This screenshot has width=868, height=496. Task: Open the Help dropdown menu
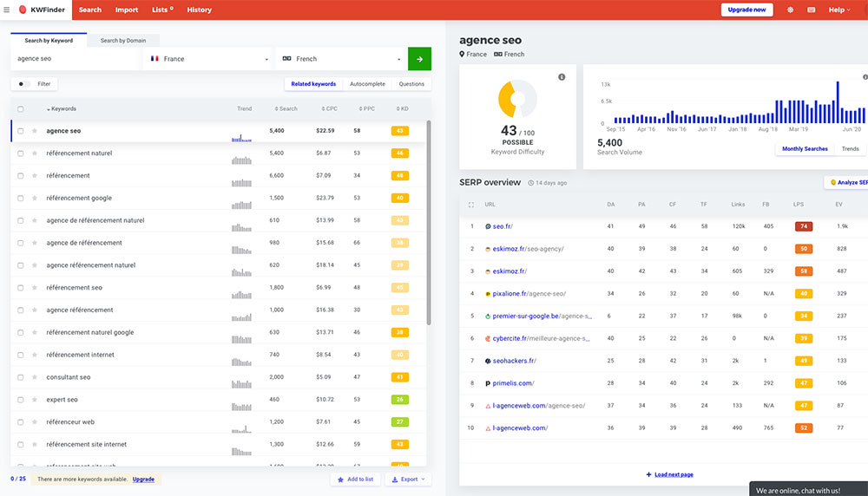[839, 10]
